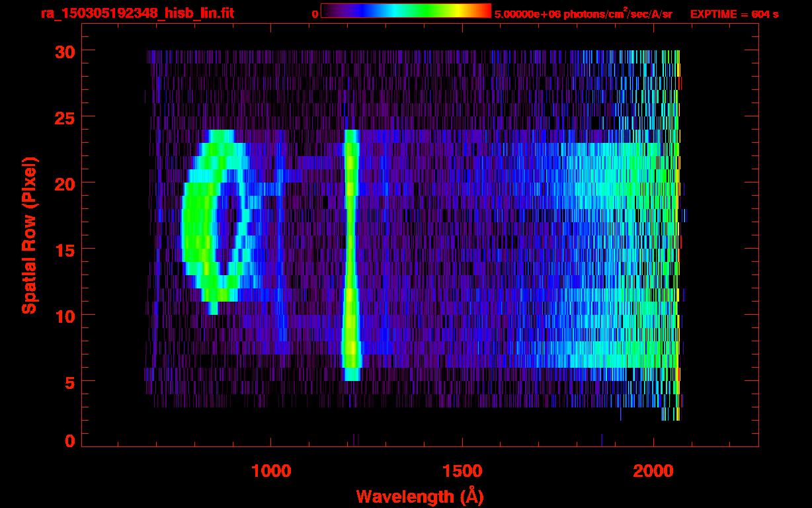
Task: Click the EXPTIME = 604 s text
Action: [x=734, y=14]
